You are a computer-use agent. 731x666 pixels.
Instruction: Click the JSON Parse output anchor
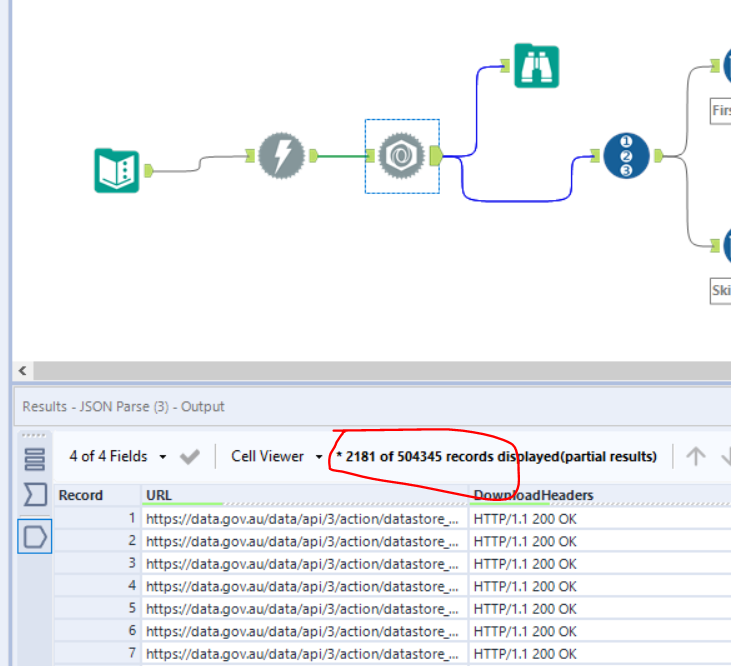(x=437, y=156)
